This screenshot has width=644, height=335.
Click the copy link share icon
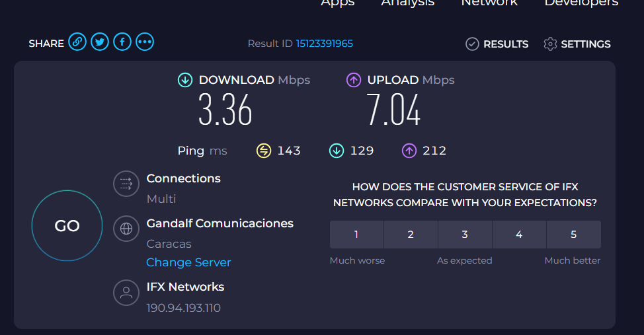[77, 42]
